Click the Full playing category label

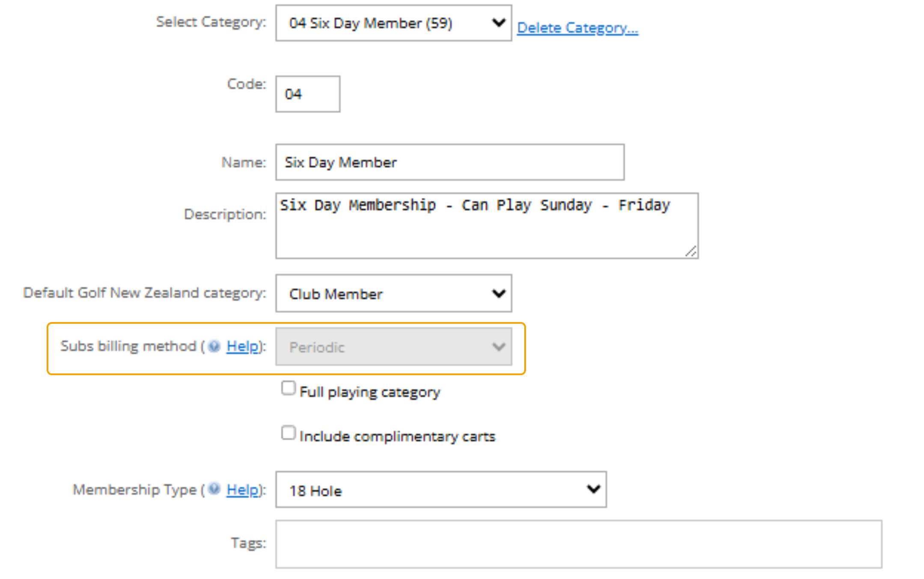369,392
